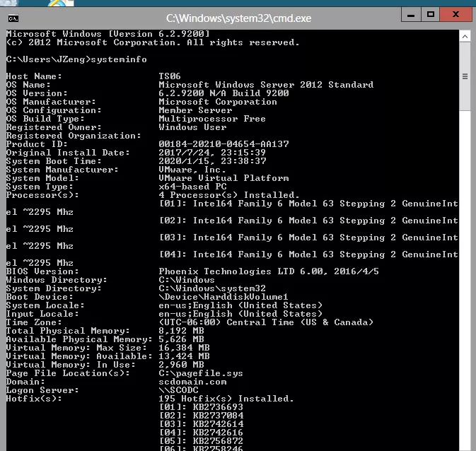Click the scrollbar up arrow

click(465, 35)
